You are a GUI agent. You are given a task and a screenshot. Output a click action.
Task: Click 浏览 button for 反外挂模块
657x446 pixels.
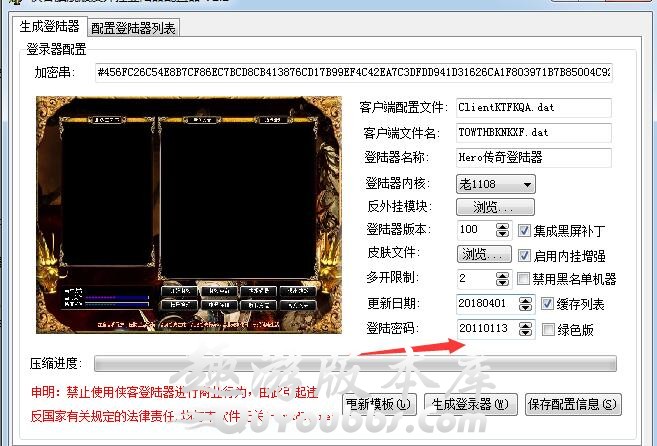495,207
